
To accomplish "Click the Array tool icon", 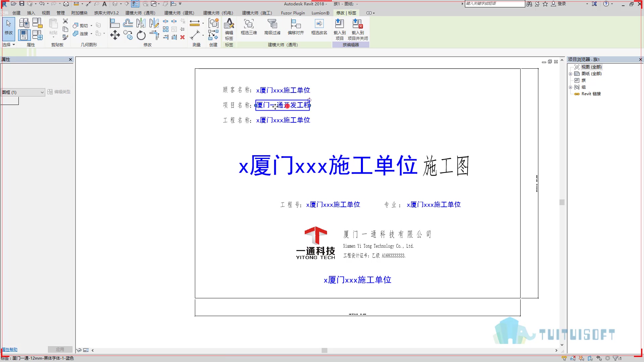I will coord(166,29).
